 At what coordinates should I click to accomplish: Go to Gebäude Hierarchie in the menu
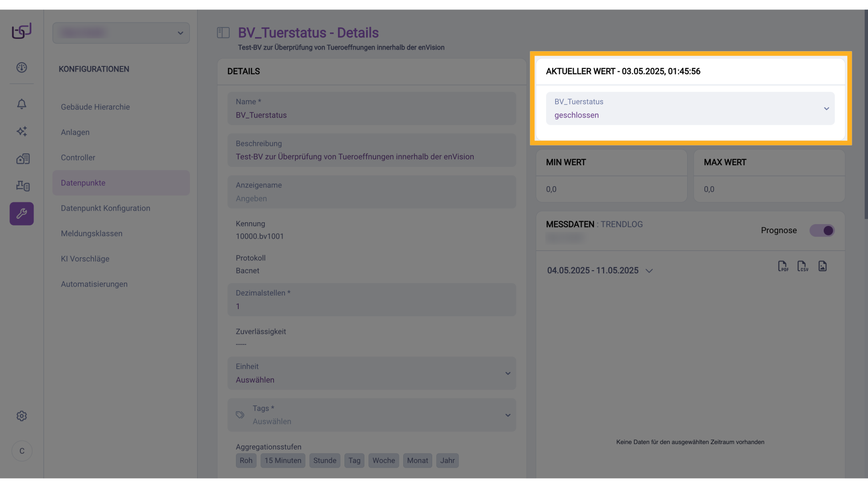[x=95, y=107]
